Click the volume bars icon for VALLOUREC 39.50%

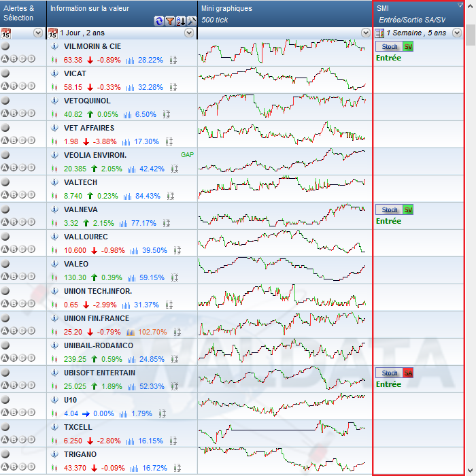tap(134, 250)
